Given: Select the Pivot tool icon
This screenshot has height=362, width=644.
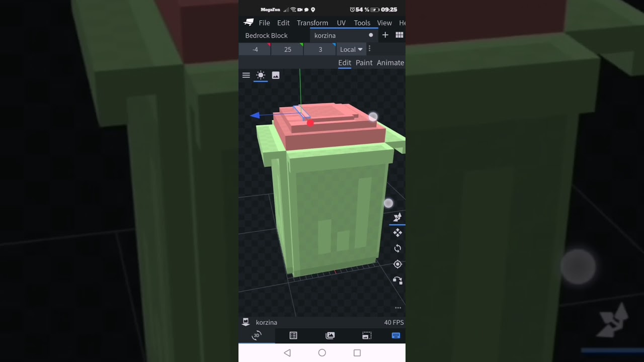Looking at the screenshot, I should 397,264.
